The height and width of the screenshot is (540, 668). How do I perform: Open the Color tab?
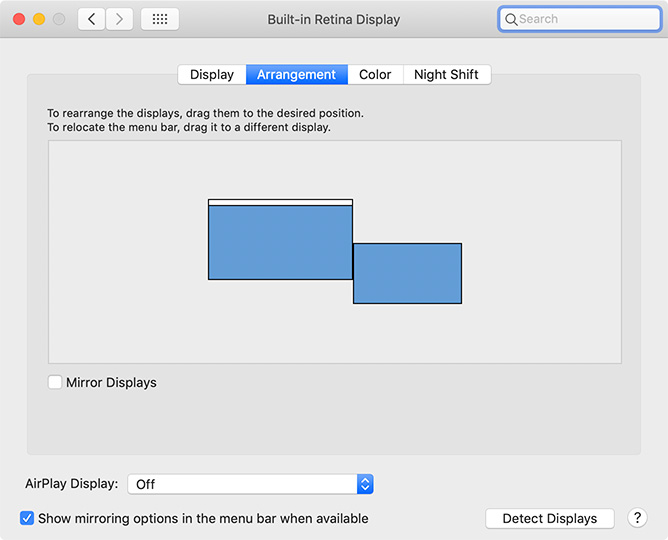[x=375, y=75]
